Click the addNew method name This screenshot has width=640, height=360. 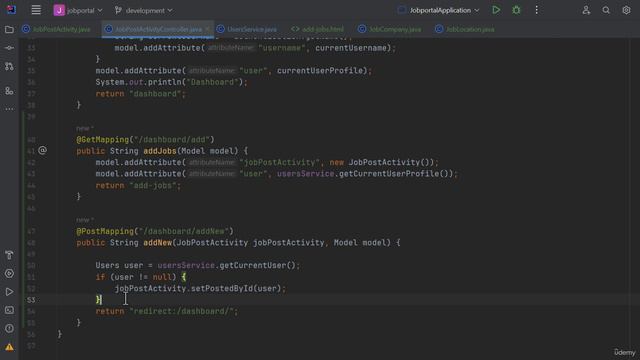click(x=157, y=243)
